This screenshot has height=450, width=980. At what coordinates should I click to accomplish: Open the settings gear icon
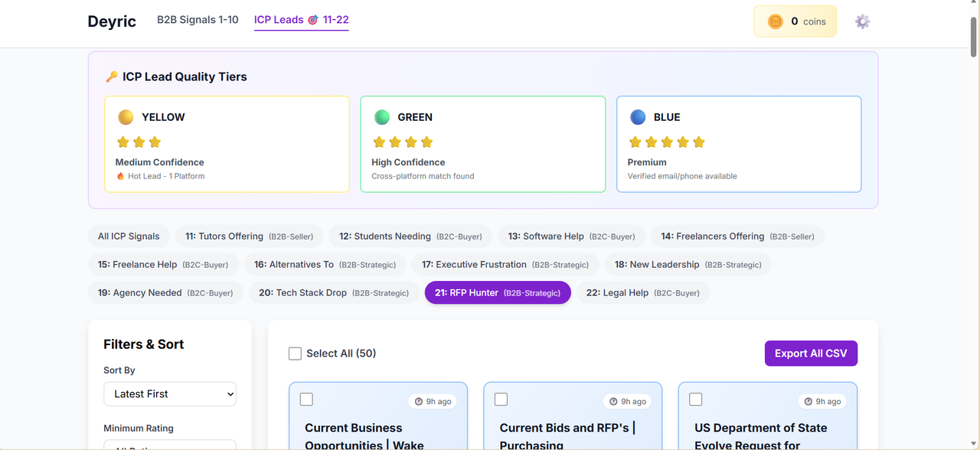[862, 21]
